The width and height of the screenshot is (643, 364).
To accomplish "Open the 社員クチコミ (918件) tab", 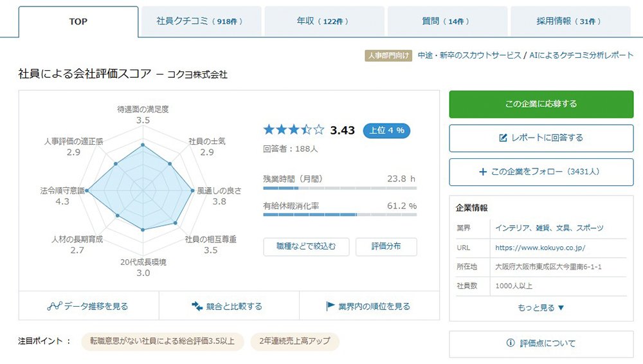I will (x=201, y=21).
